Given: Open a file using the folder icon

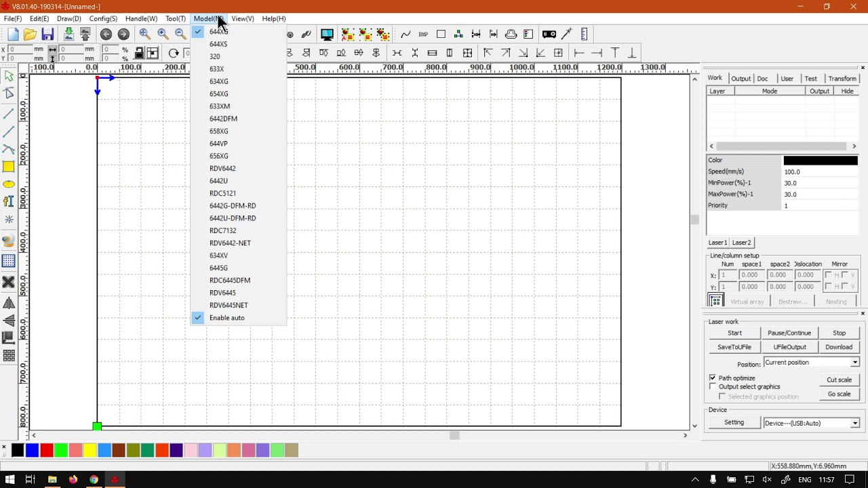Looking at the screenshot, I should point(30,34).
